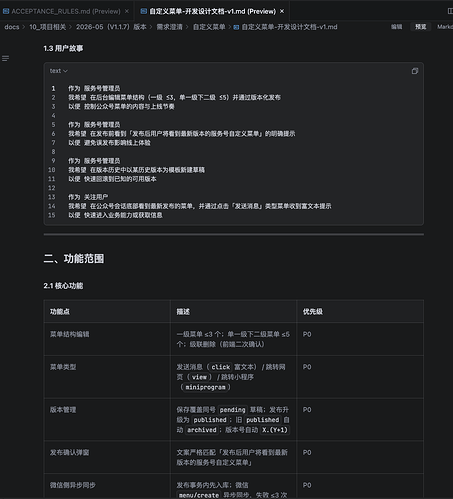Image resolution: width=453 pixels, height=499 pixels.
Task: Click P0 priority in 微信侧异步同步 row
Action: point(307,485)
